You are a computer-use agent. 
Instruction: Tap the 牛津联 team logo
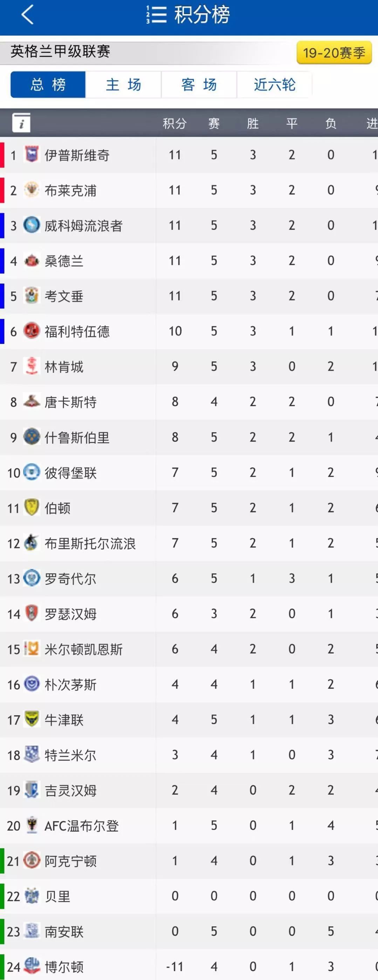click(32, 719)
